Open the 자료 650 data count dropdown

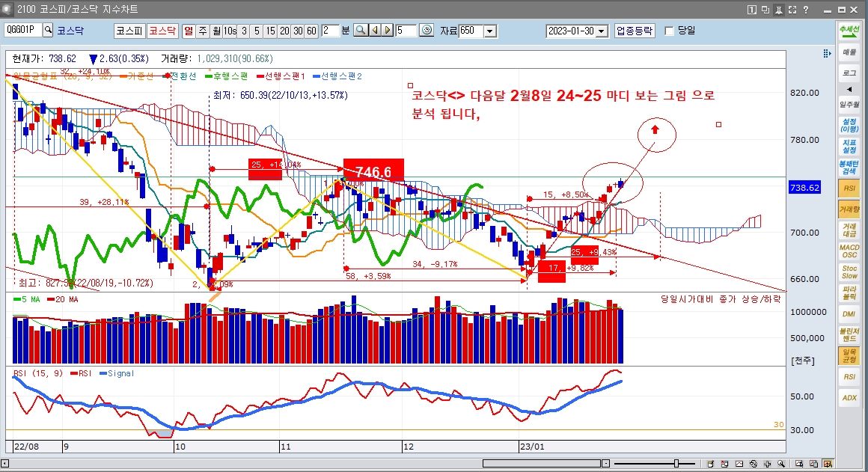click(x=490, y=31)
